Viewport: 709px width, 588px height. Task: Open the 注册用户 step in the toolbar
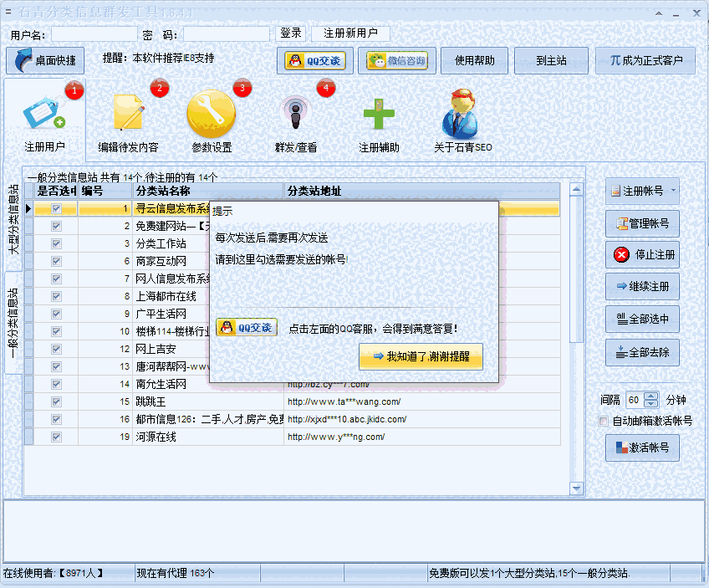[x=45, y=117]
